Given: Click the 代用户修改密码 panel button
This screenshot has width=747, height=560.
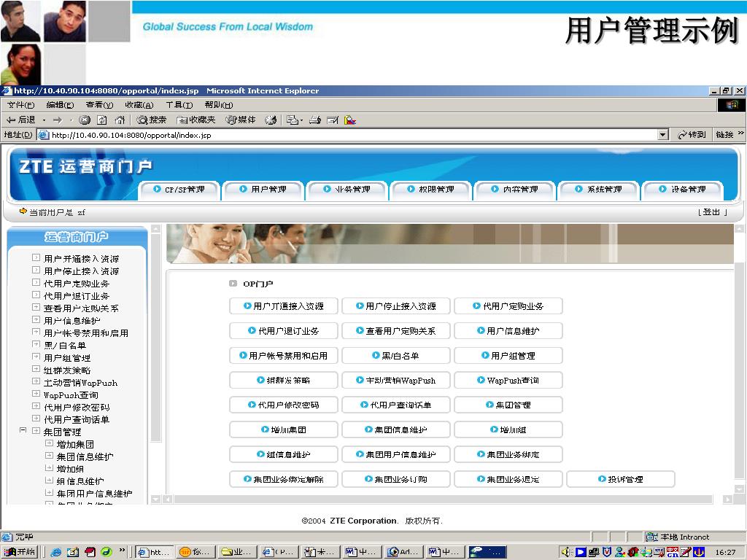Looking at the screenshot, I should (284, 405).
